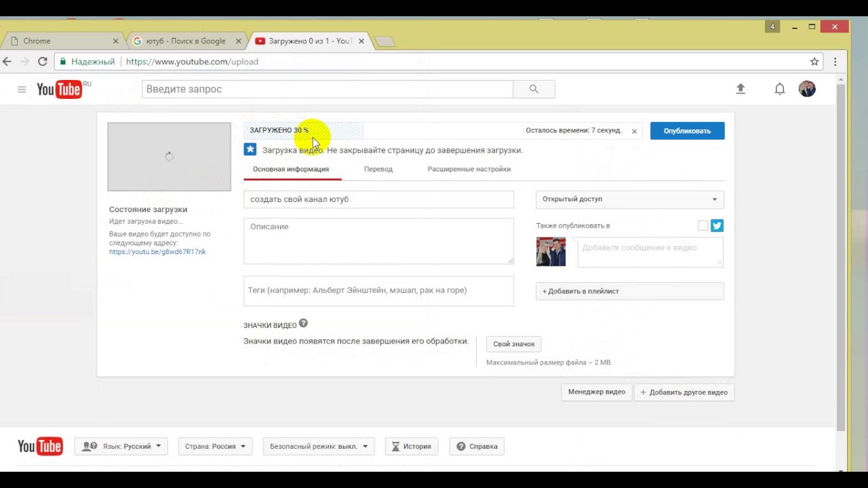Click the help question mark next to ЗНАЧКИ ВИДЕО
The width and height of the screenshot is (868, 488).
click(x=303, y=323)
